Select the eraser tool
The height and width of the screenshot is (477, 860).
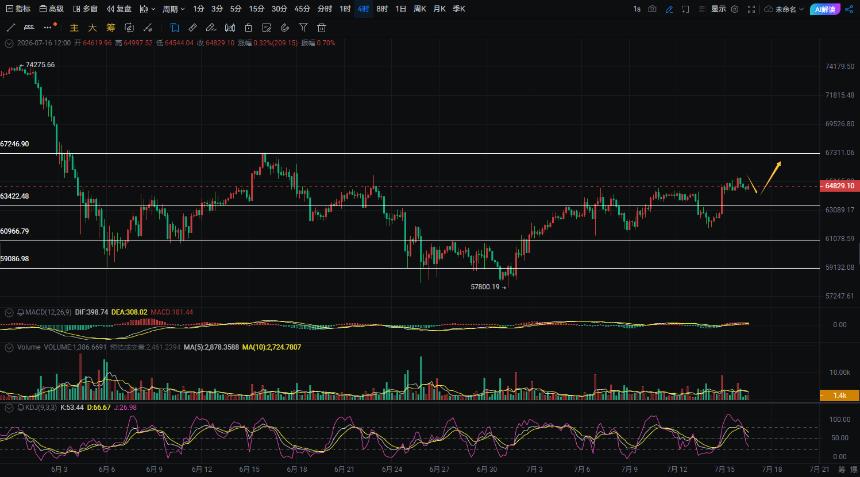pyautogui.click(x=211, y=27)
